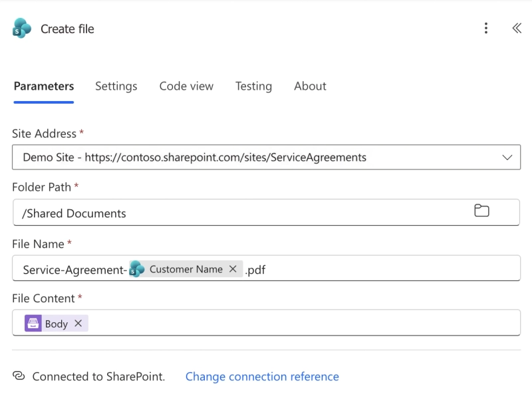Screen dimensions: 532x406
Task: Open the three-dot more options menu
Action: (486, 28)
